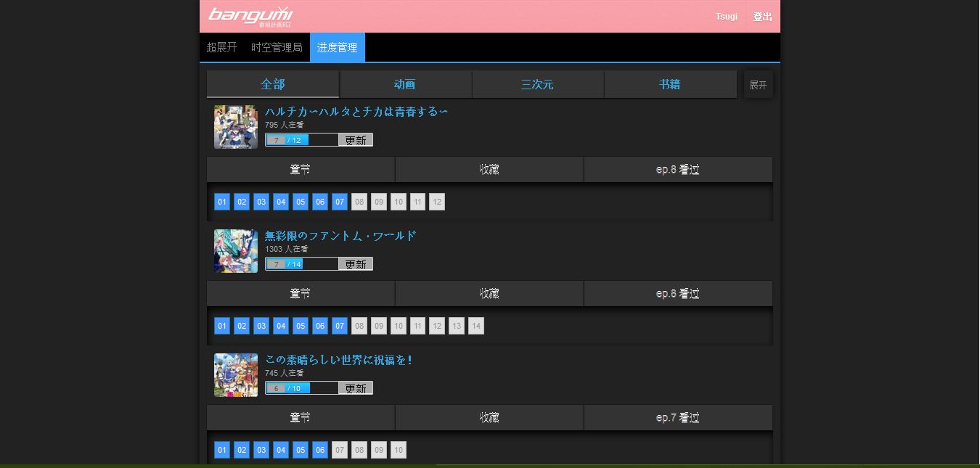
Task: Open the 时空管理局 section
Action: pos(277,46)
